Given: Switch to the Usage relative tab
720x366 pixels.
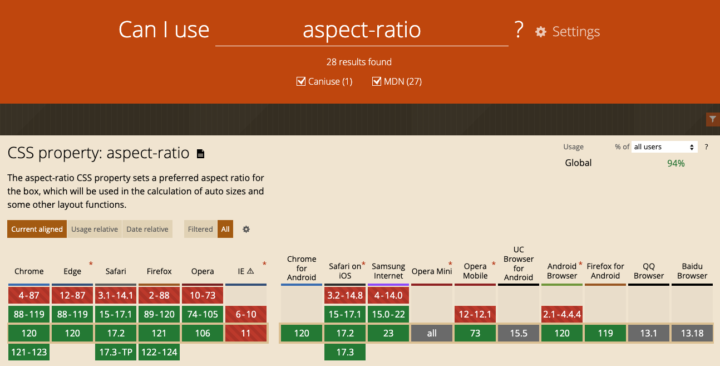Looking at the screenshot, I should (x=95, y=229).
